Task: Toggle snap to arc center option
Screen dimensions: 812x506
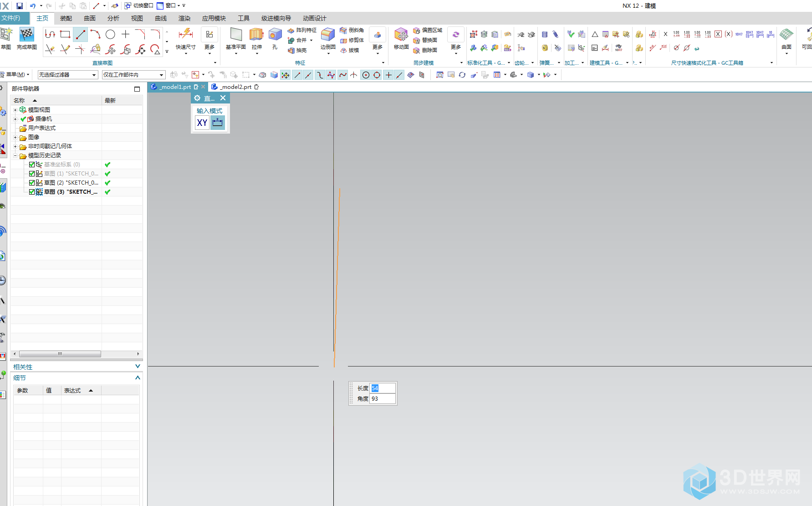Action: (366, 75)
